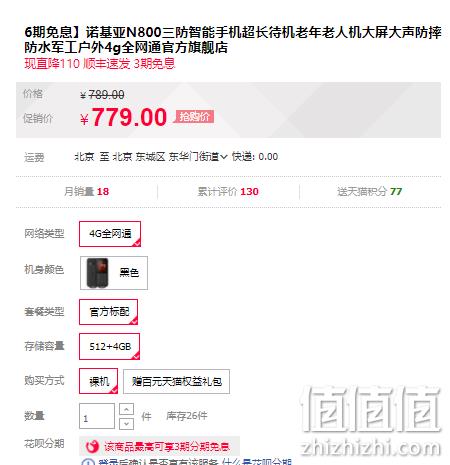Click the 3-period interest-free installment banner

[159, 446]
